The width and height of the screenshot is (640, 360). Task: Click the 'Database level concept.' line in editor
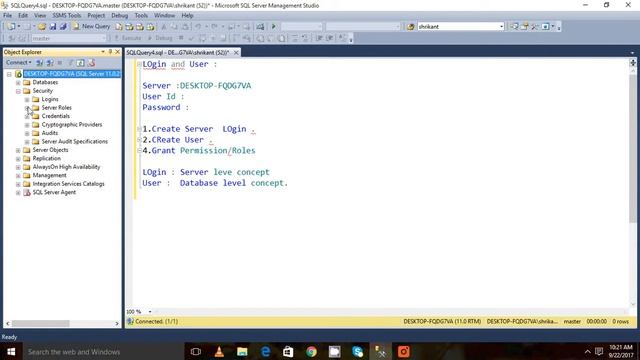pyautogui.click(x=234, y=183)
